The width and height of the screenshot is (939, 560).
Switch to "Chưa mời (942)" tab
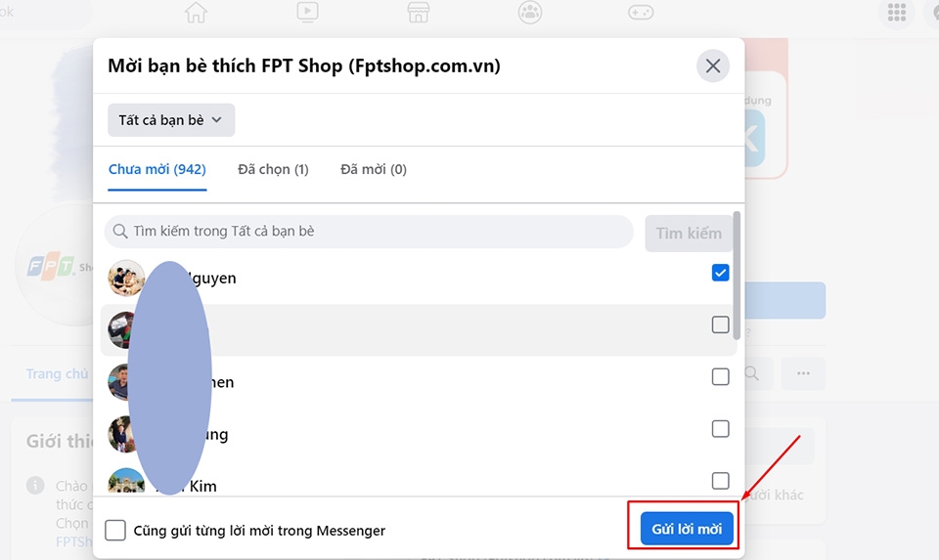point(156,170)
